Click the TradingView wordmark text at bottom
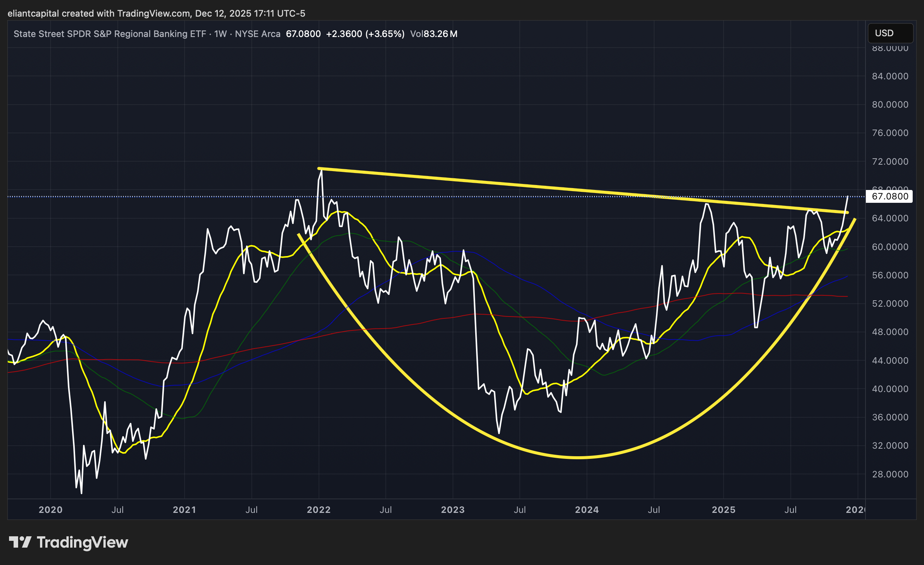 tap(82, 542)
